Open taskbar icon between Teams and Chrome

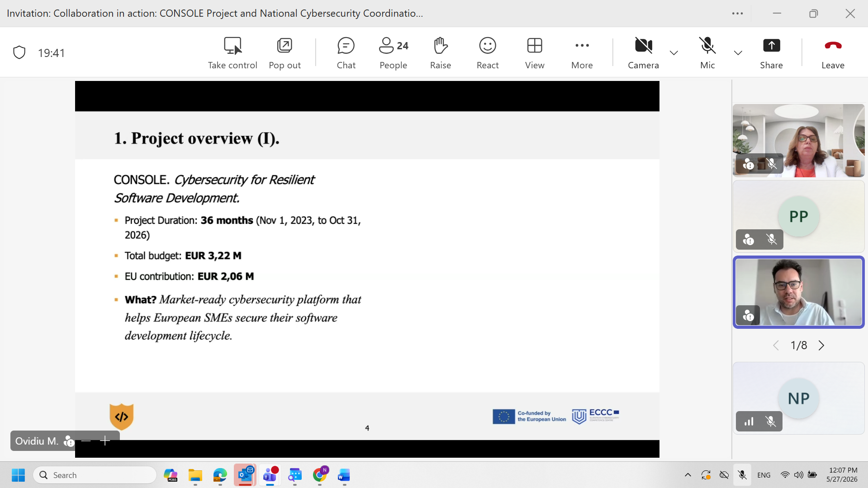(x=295, y=475)
